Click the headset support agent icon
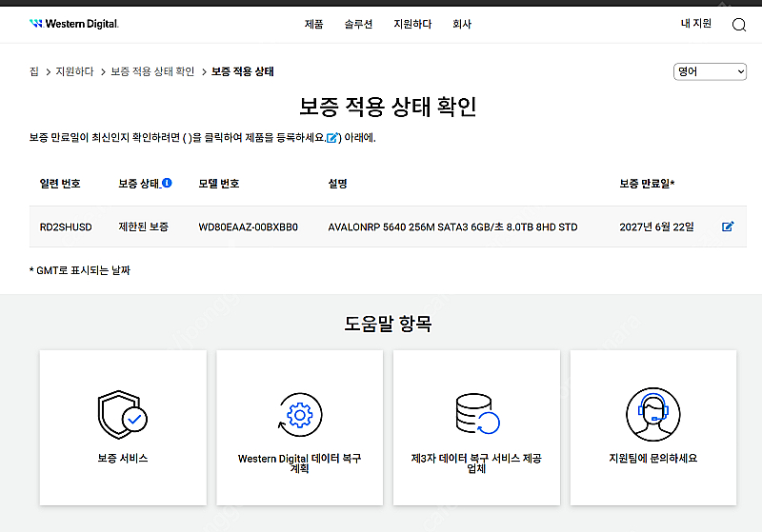The height and width of the screenshot is (532, 762). [653, 414]
